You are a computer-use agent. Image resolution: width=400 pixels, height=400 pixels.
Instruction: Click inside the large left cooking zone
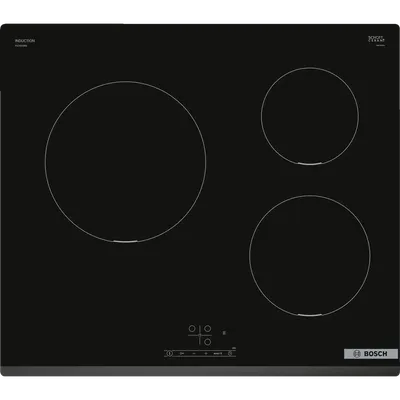pyautogui.click(x=125, y=161)
